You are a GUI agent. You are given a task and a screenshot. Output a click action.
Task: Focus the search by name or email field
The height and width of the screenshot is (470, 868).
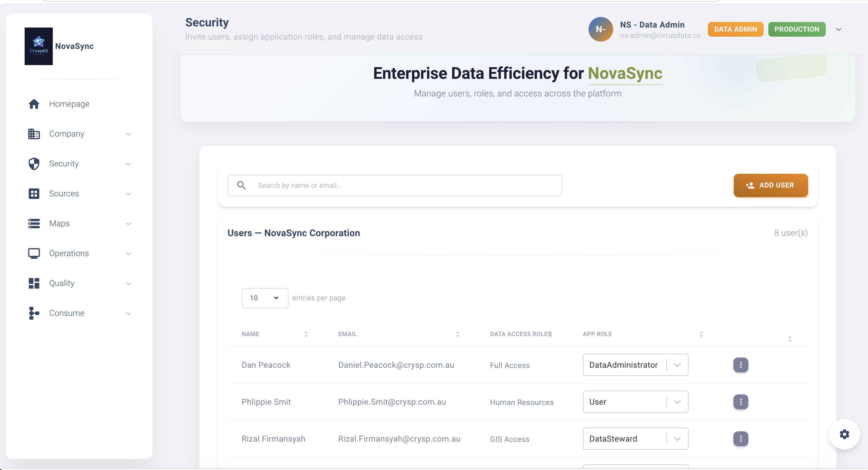395,185
